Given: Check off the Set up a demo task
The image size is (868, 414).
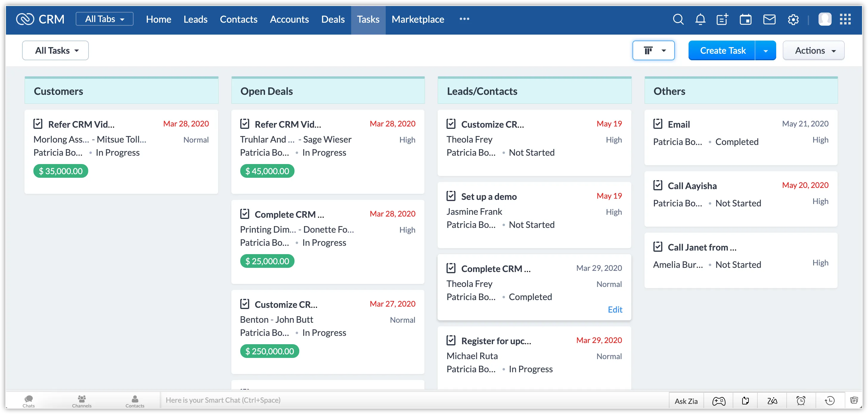Looking at the screenshot, I should 451,196.
